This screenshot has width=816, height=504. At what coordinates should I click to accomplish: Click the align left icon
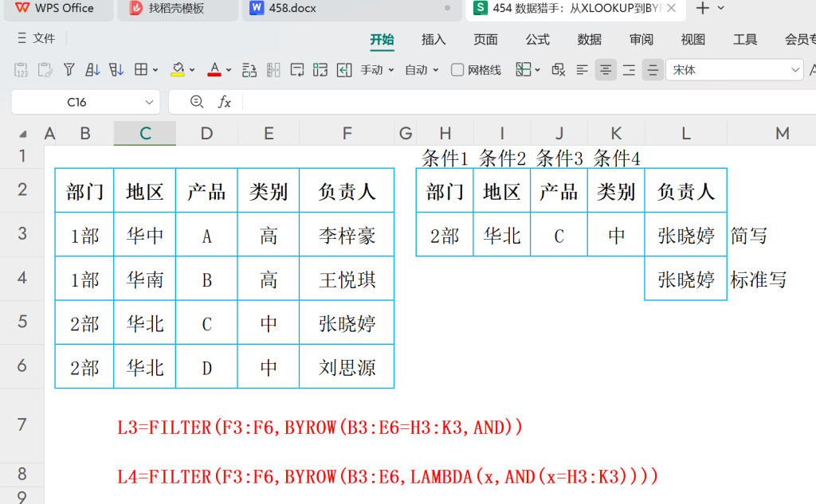click(582, 70)
